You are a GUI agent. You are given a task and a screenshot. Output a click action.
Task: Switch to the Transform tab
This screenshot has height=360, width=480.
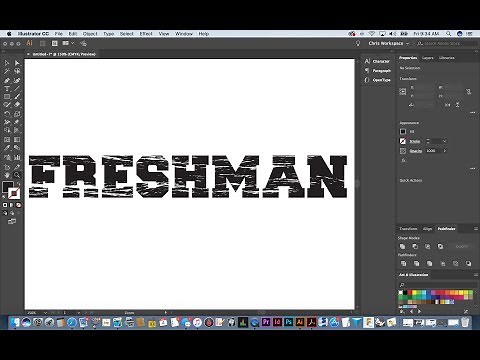click(x=408, y=229)
